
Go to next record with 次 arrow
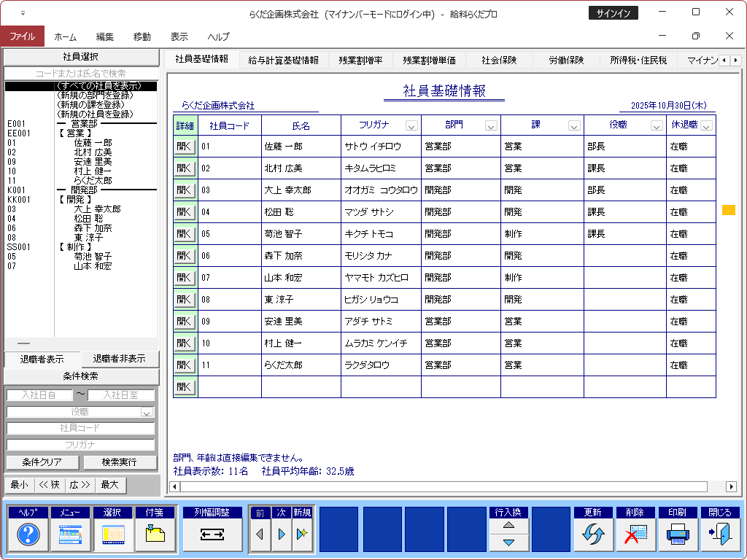coord(282,534)
